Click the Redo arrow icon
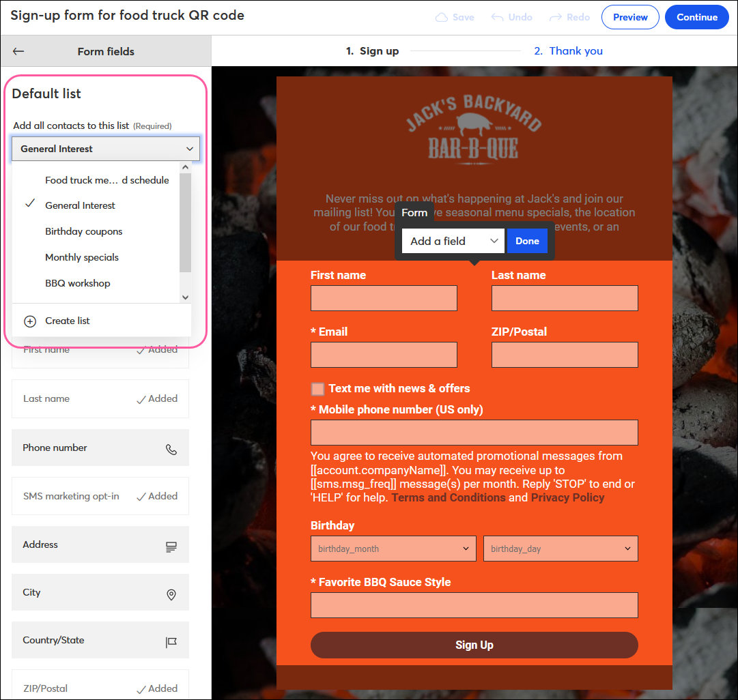 pos(556,17)
